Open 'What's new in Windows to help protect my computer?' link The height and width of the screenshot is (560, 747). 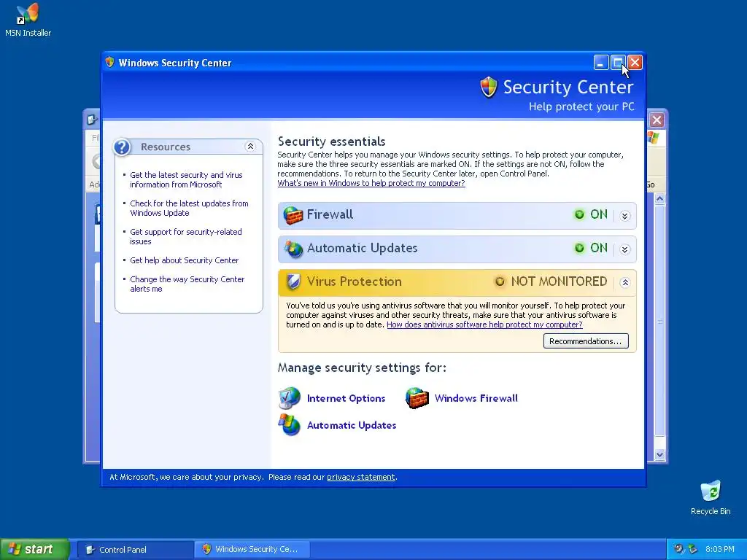371,183
